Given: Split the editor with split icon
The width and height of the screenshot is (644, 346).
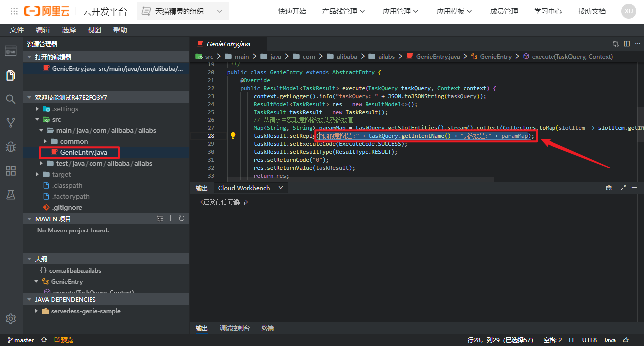Looking at the screenshot, I should pos(627,44).
